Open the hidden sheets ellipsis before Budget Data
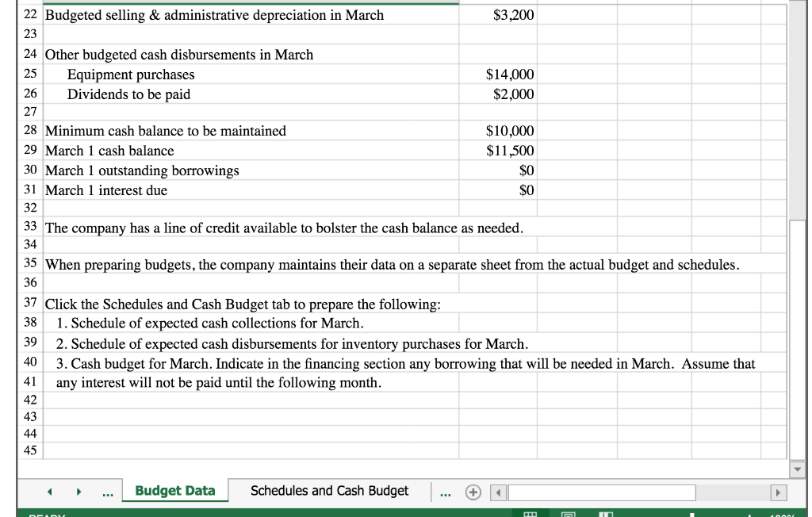812x517 pixels. point(107,492)
